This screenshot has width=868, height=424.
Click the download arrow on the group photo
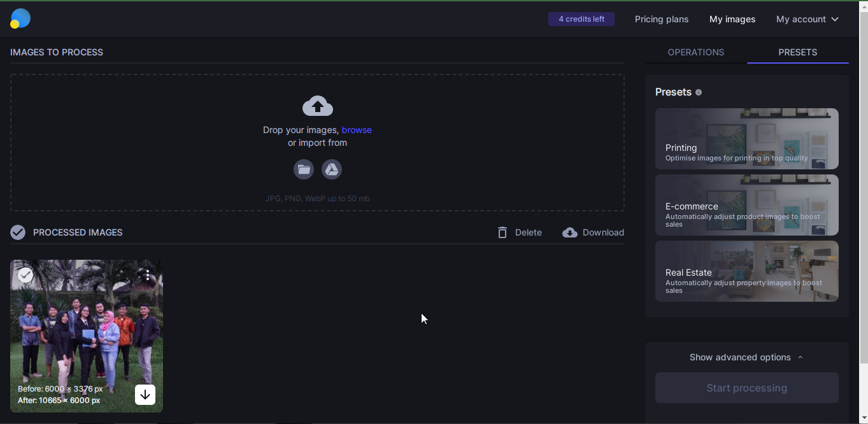click(x=145, y=395)
